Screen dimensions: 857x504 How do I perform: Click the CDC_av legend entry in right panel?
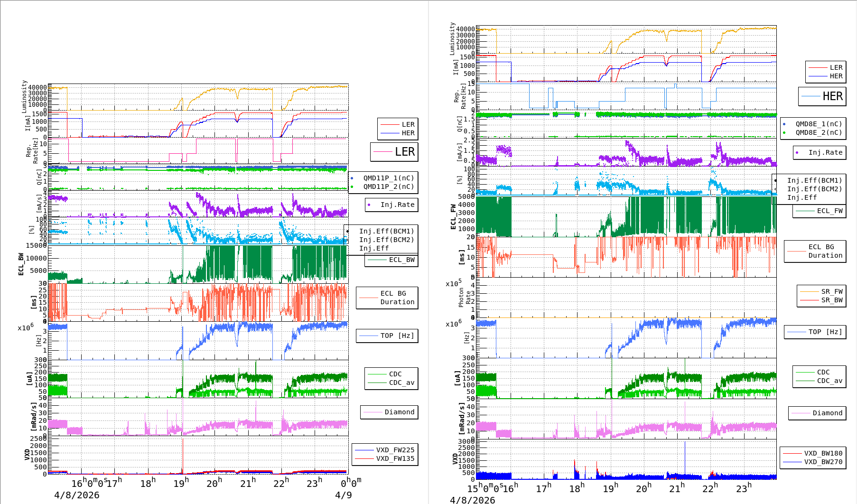[x=820, y=381]
